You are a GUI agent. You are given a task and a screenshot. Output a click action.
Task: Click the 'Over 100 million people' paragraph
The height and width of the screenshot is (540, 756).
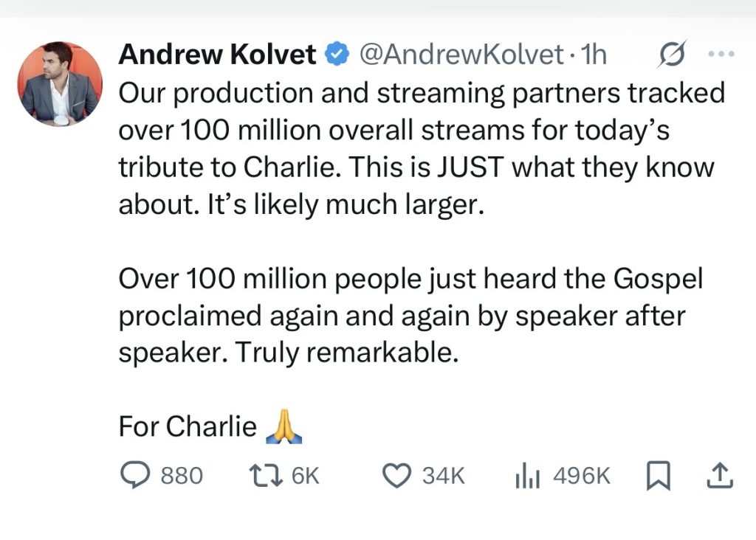(410, 316)
